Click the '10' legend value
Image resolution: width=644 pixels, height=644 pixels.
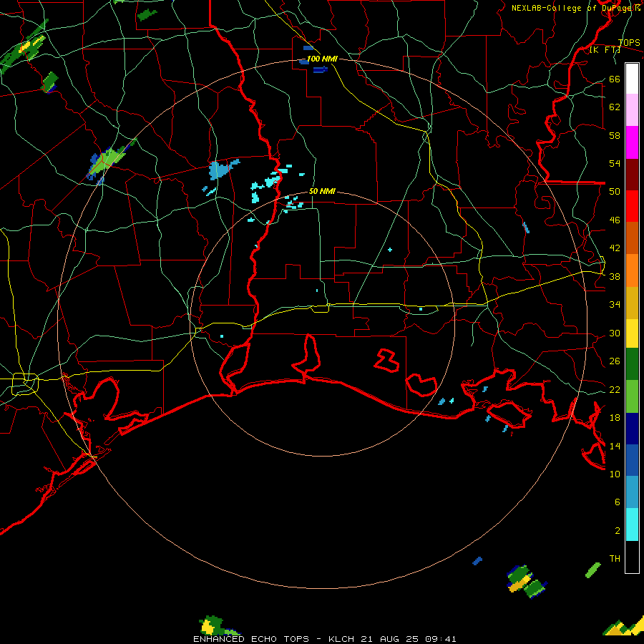pyautogui.click(x=615, y=474)
